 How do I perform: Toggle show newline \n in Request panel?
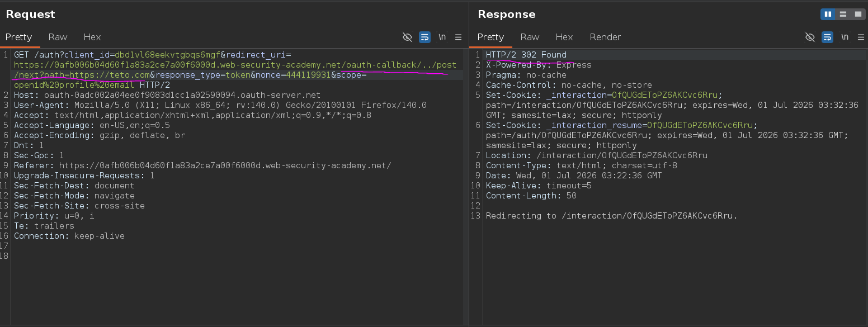442,37
